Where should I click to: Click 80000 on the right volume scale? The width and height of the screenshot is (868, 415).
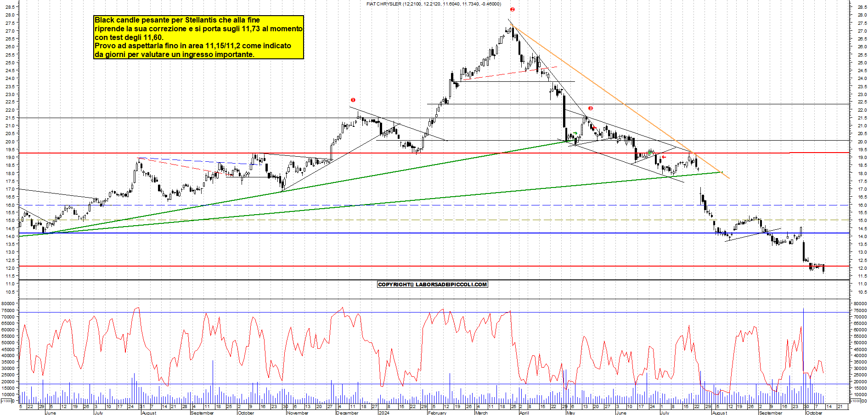(x=859, y=303)
